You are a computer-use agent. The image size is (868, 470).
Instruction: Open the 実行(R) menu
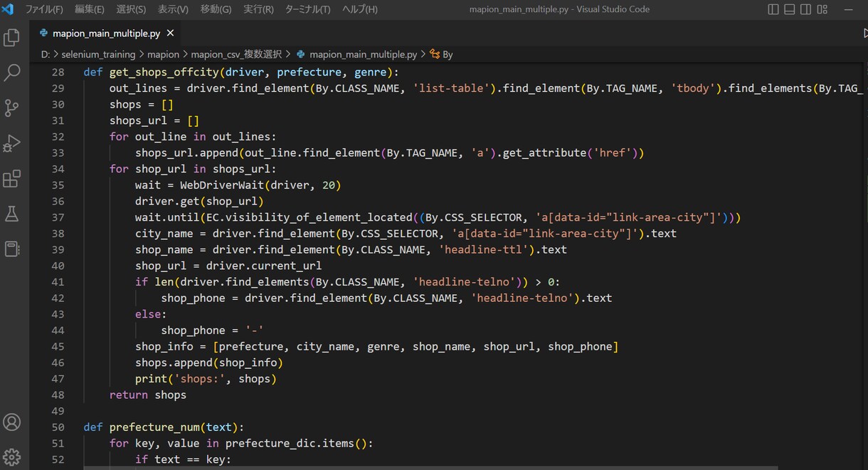[x=258, y=9]
